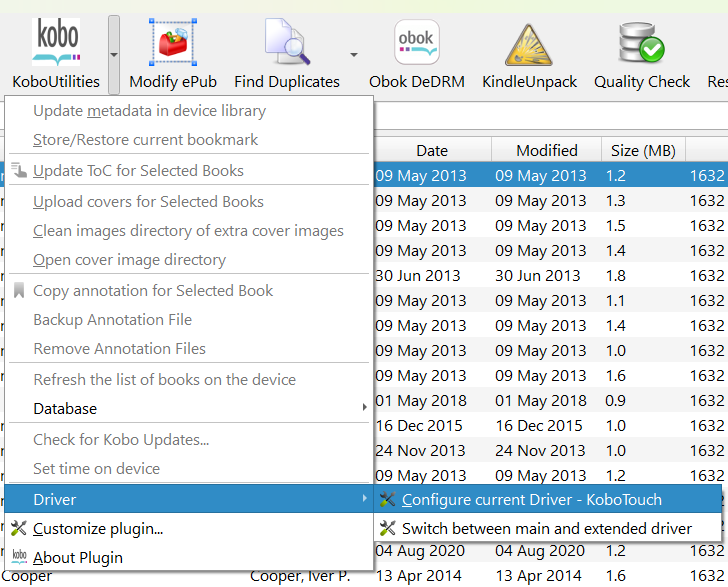The height and width of the screenshot is (587, 728).
Task: Open About Plugin menu entry
Action: pyautogui.click(x=189, y=558)
